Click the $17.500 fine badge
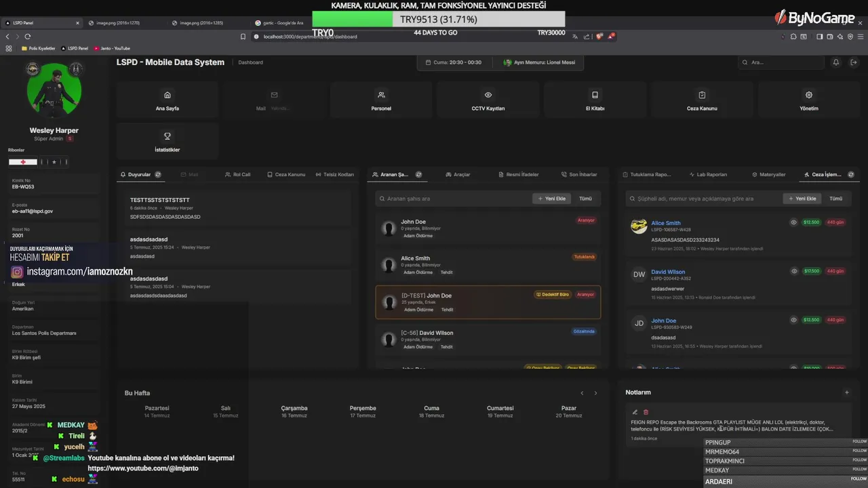 pos(811,271)
